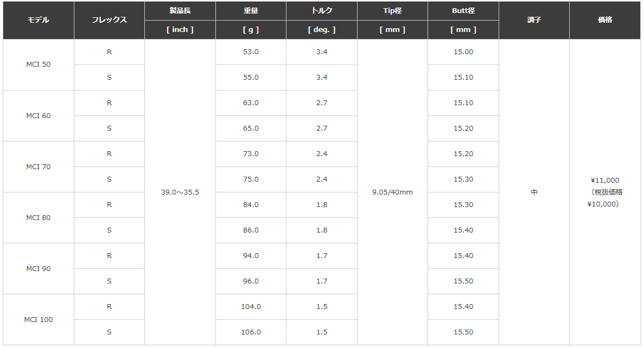The image size is (644, 348).
Task: Click the 製品長 header cell
Action: point(180,11)
